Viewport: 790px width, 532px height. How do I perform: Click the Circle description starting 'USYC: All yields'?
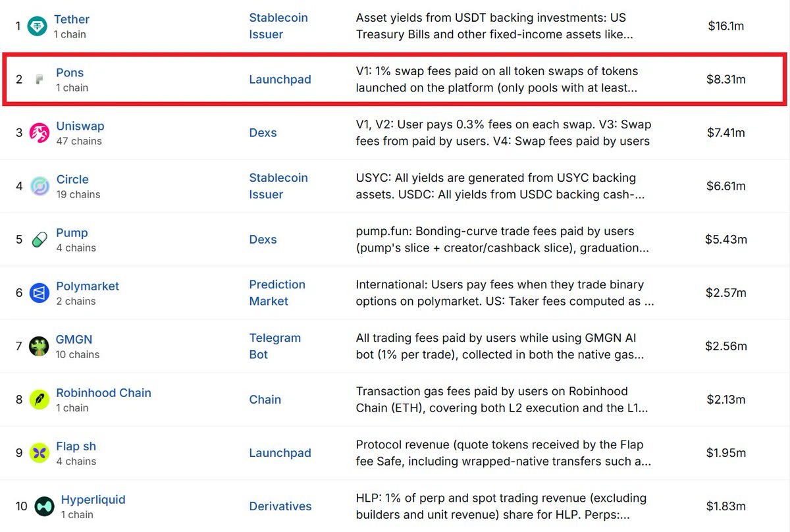(x=500, y=186)
